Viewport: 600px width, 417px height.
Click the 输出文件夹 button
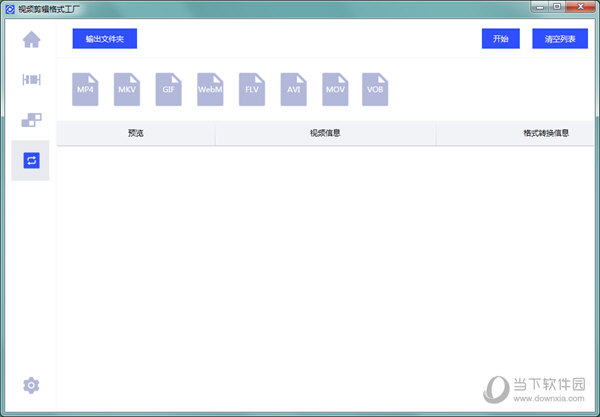104,39
